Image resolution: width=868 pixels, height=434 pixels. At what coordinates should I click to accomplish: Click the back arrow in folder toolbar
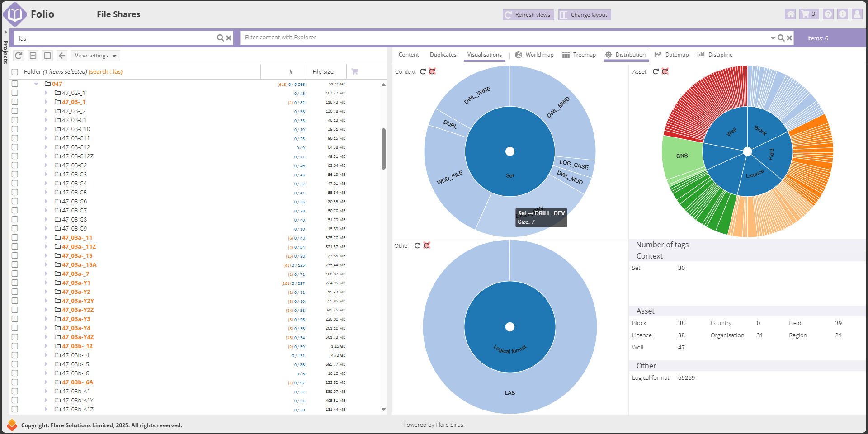[x=62, y=56]
